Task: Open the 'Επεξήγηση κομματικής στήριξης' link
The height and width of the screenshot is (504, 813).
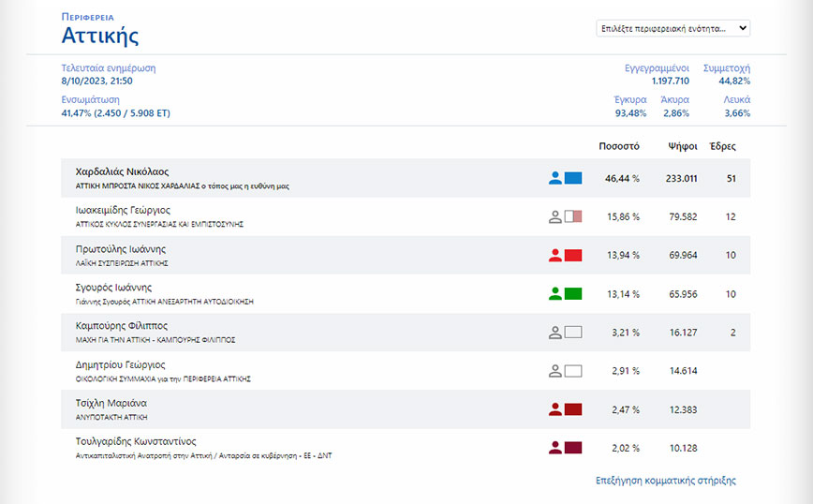Action: tap(666, 481)
